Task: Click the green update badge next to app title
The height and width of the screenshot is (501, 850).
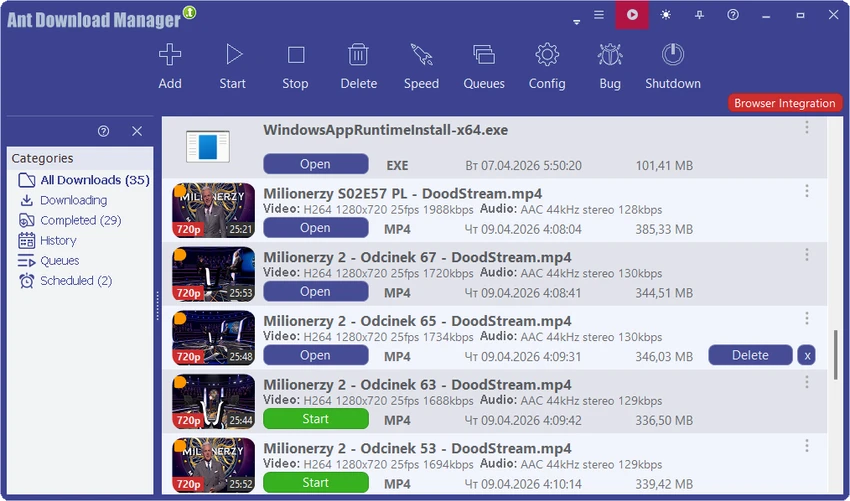Action: click(x=189, y=12)
